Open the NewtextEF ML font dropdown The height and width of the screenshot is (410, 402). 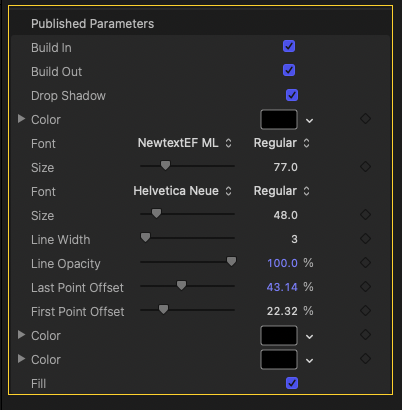coord(185,143)
